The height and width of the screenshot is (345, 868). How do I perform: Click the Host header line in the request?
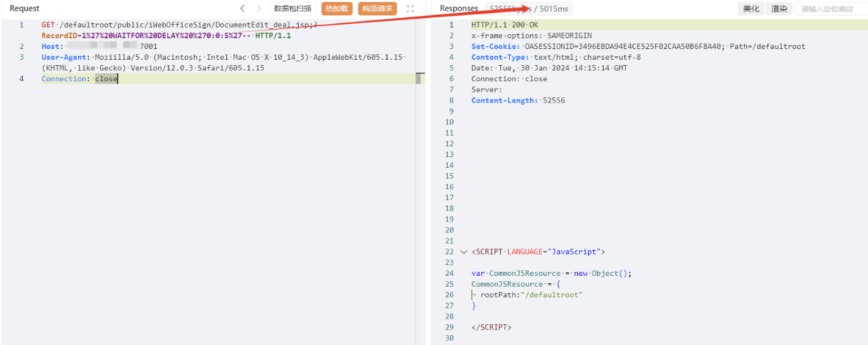tap(99, 46)
